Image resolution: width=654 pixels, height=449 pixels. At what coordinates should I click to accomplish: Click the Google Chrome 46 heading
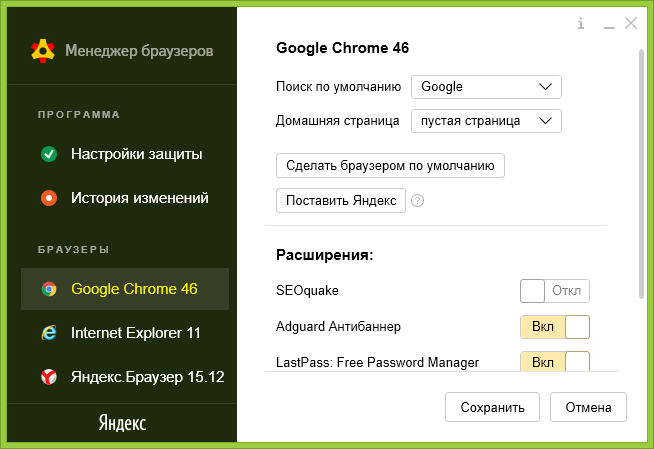coord(342,48)
